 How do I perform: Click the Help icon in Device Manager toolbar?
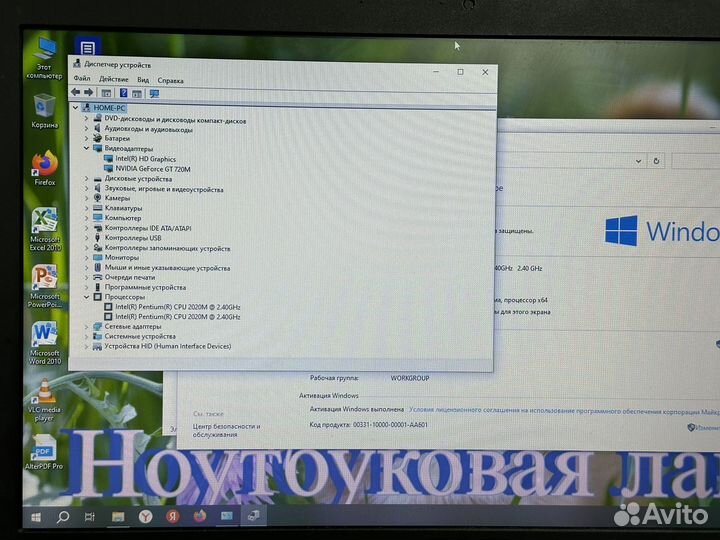pyautogui.click(x=123, y=93)
